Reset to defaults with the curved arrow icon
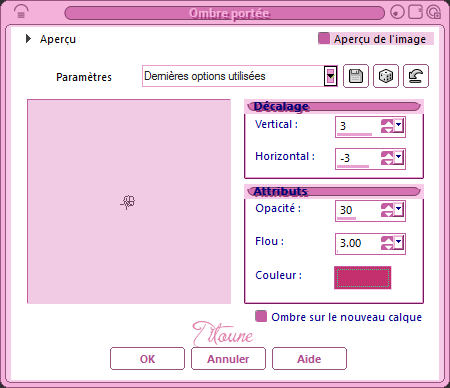This screenshot has height=388, width=450. pyautogui.click(x=416, y=76)
